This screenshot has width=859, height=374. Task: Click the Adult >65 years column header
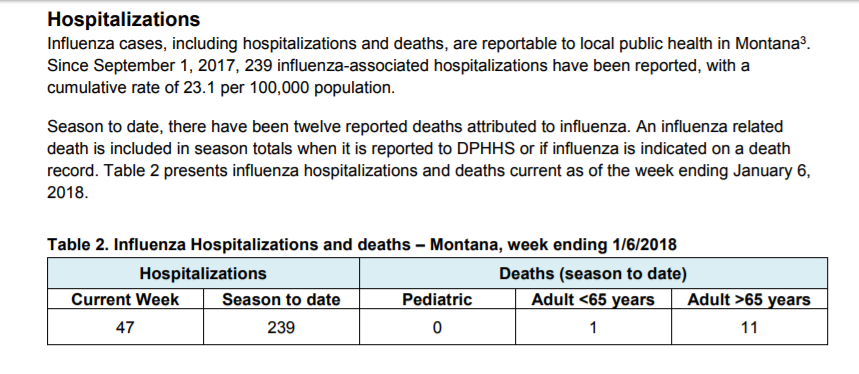[749, 299]
